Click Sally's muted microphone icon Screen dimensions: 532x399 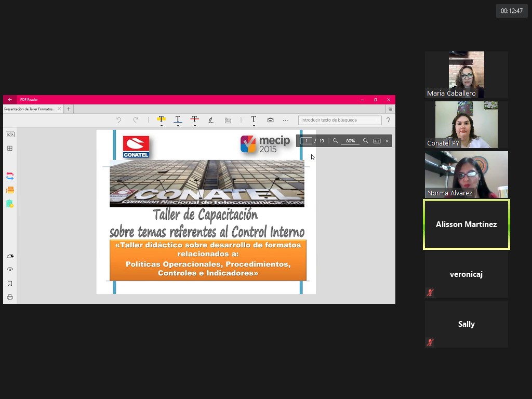[430, 342]
